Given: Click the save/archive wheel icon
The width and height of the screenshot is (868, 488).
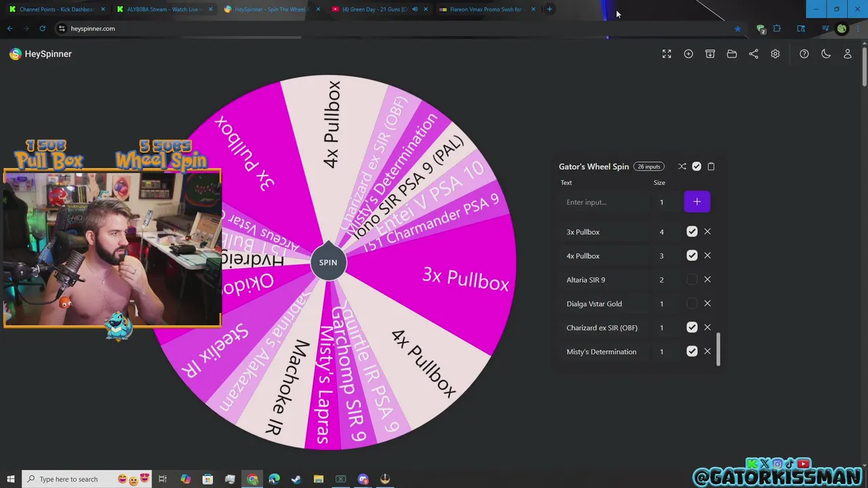Looking at the screenshot, I should [x=710, y=54].
